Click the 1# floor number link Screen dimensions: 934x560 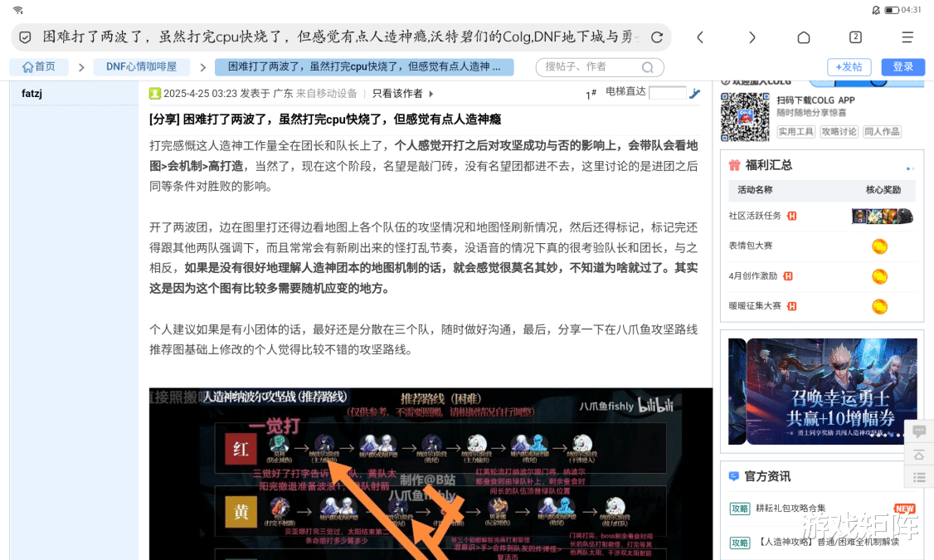tap(591, 94)
